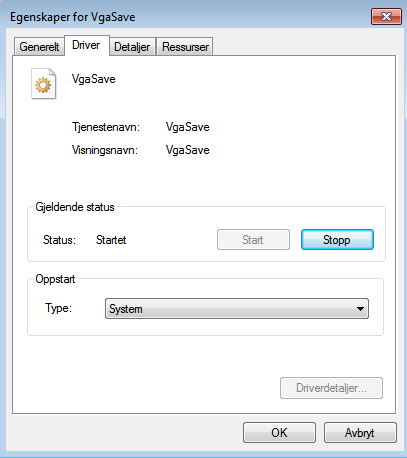Viewport: 407px width, 458px height.
Task: Open the Oppstart Type dropdown
Action: click(237, 309)
